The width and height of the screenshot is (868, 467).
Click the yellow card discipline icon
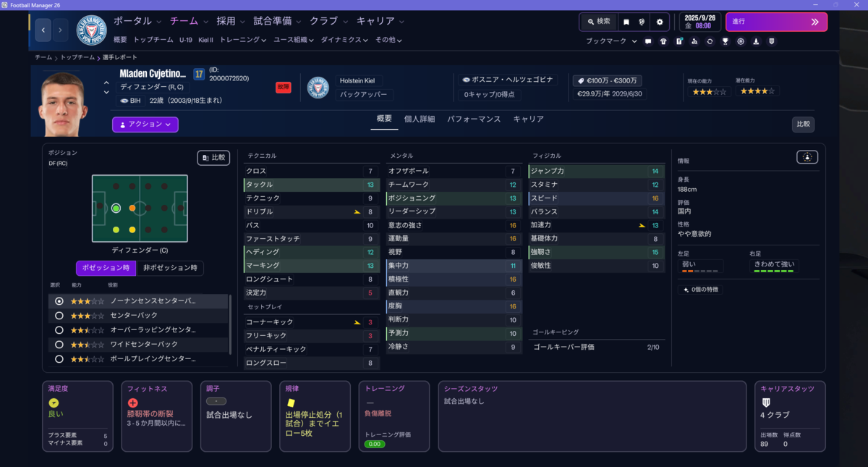click(x=291, y=403)
